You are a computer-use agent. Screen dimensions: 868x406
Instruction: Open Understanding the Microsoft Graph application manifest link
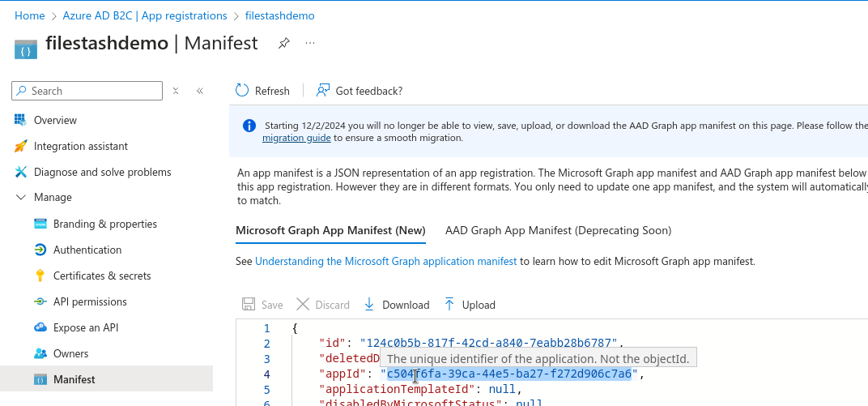pos(386,262)
